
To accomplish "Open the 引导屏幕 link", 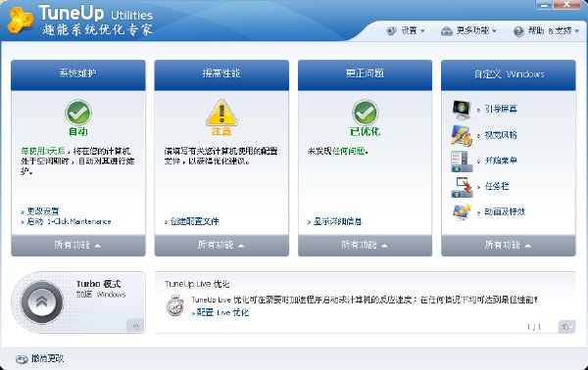I will pyautogui.click(x=501, y=109).
